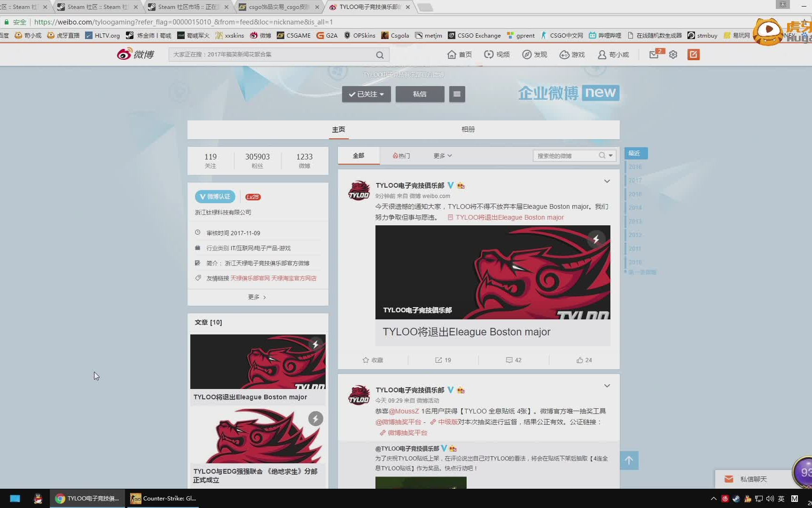Click the 微博认证 verification badge
Viewport: 812px width, 508px height.
pos(215,197)
